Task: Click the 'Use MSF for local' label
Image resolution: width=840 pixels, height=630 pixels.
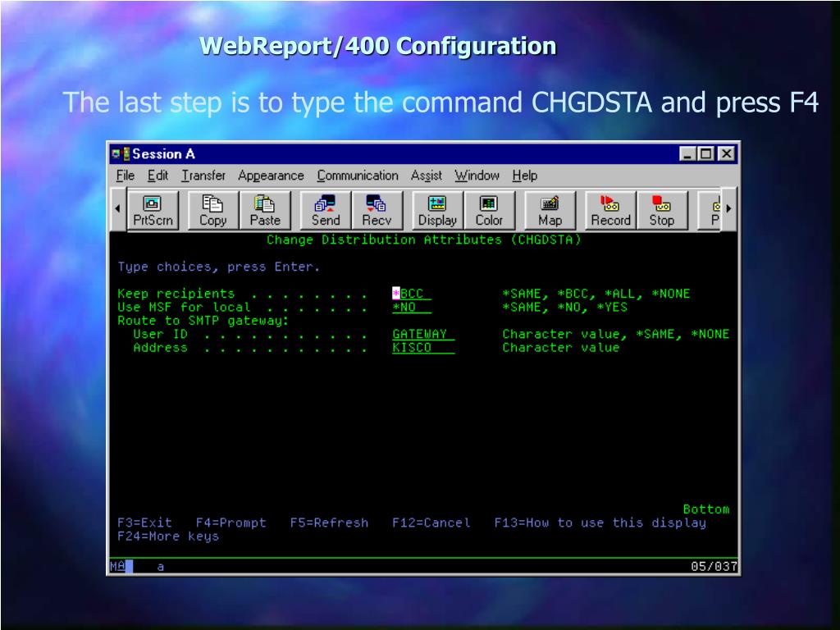Action: tap(184, 308)
